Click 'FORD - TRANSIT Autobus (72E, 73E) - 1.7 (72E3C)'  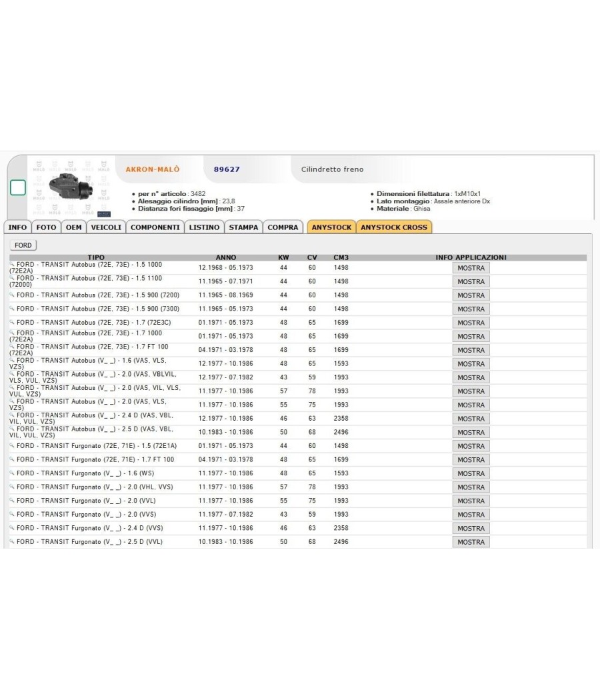(94, 322)
